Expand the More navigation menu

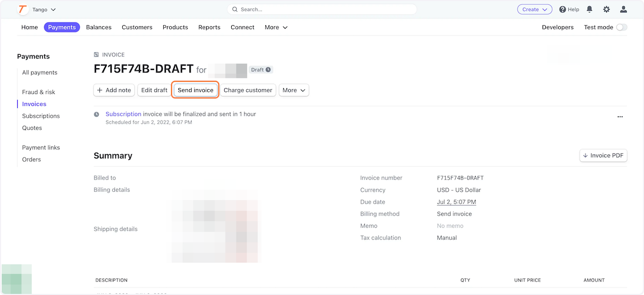pyautogui.click(x=276, y=27)
